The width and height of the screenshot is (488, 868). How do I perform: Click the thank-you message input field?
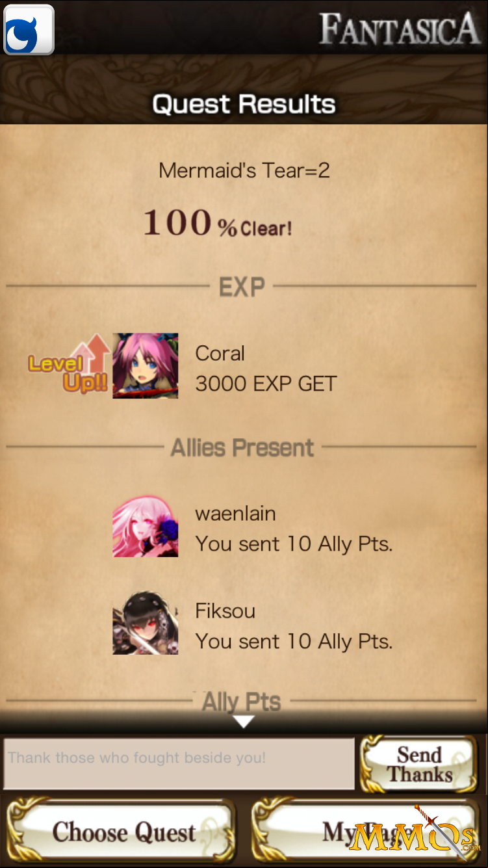[179, 763]
